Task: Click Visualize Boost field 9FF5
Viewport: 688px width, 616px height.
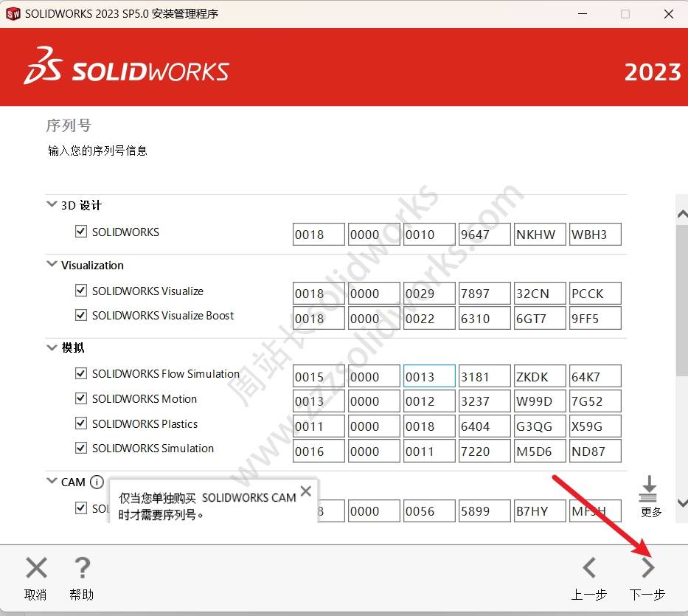Action: pos(595,318)
